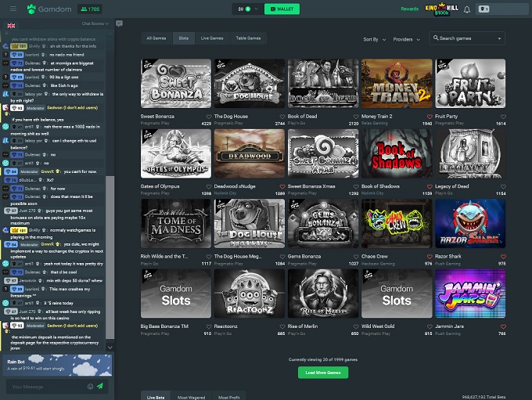Toggle Jammin Jars favorite heart
Viewport: 532px width, 400px height.
pos(503,326)
